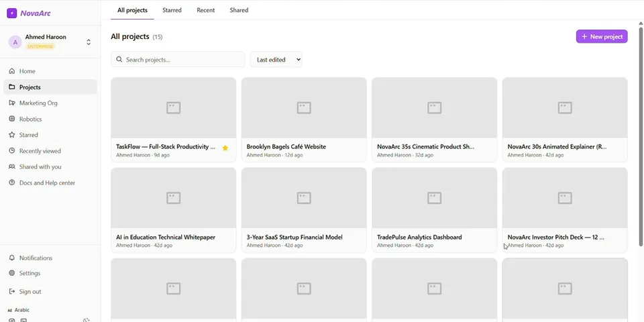Open thumbnail of NovaArc 30s Animated Explainer
This screenshot has width=644, height=322.
pos(565,107)
